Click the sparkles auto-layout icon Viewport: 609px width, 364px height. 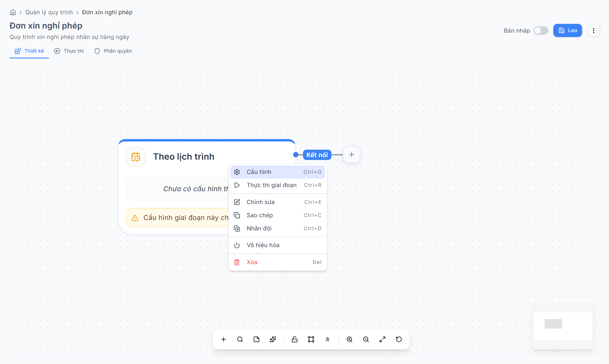click(x=273, y=339)
